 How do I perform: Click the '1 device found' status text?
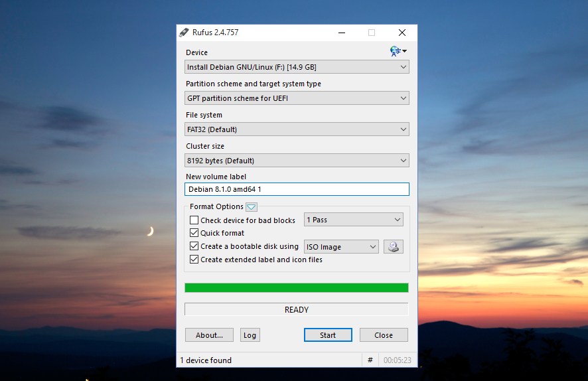click(206, 360)
